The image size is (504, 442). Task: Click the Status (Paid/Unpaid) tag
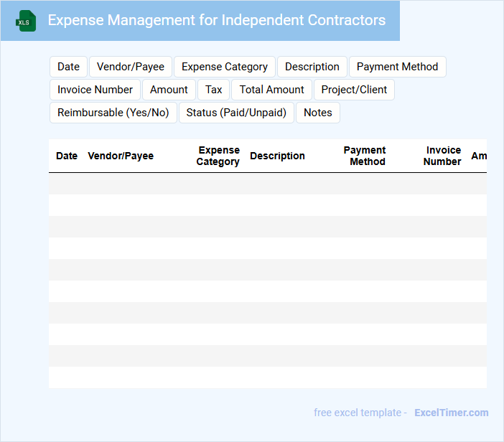click(236, 113)
